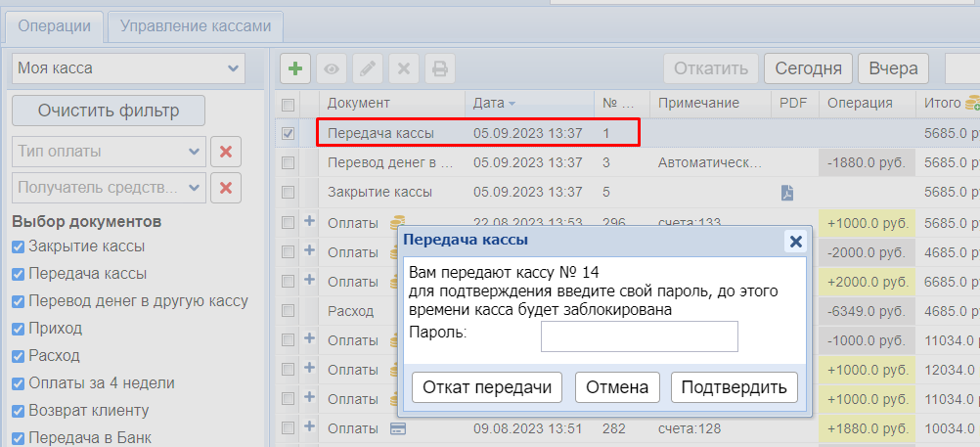Click the X delete icon in toolbar
The width and height of the screenshot is (980, 447).
pyautogui.click(x=403, y=69)
